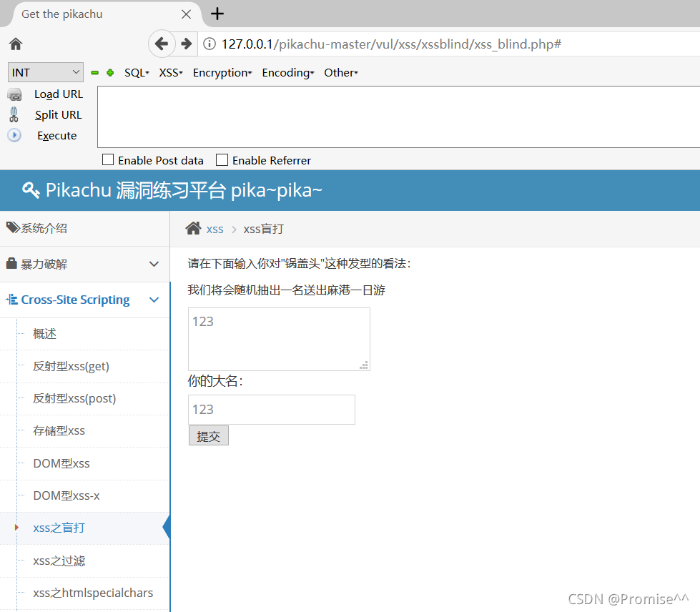Select xss之盲打 in the sidebar
Viewport: 700px width, 612px height.
pos(59,528)
